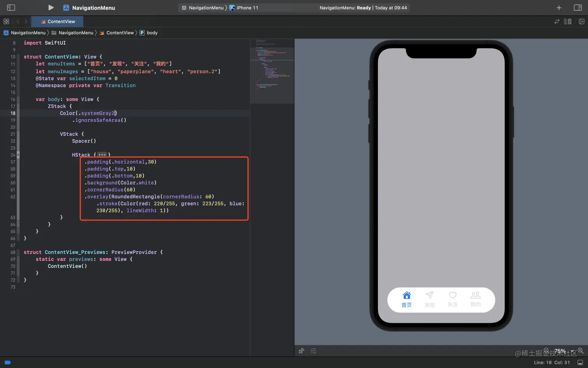The height and width of the screenshot is (368, 588).
Task: Choose iPhone 11 run destination
Action: tap(244, 8)
